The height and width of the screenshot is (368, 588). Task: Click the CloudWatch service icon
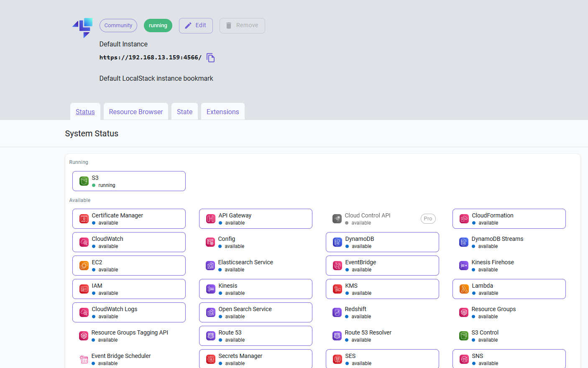(84, 242)
